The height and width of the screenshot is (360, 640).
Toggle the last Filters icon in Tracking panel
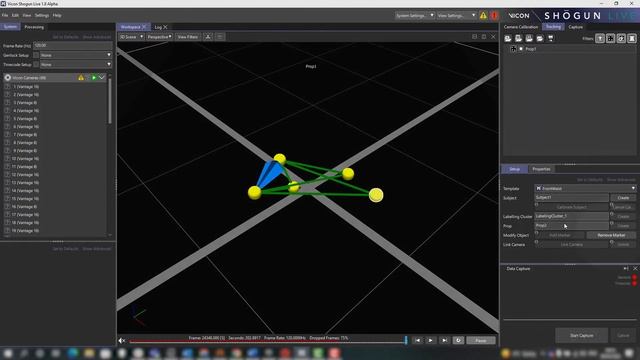pyautogui.click(x=631, y=38)
